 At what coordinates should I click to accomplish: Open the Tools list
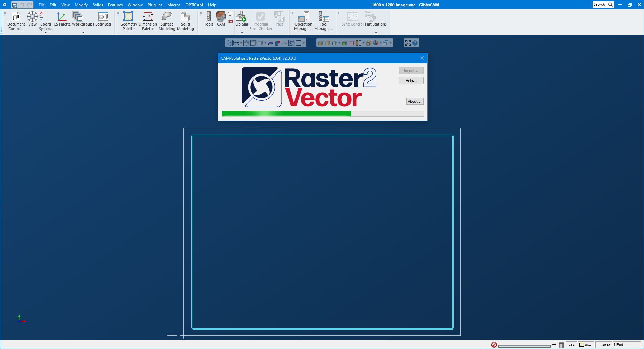209,19
